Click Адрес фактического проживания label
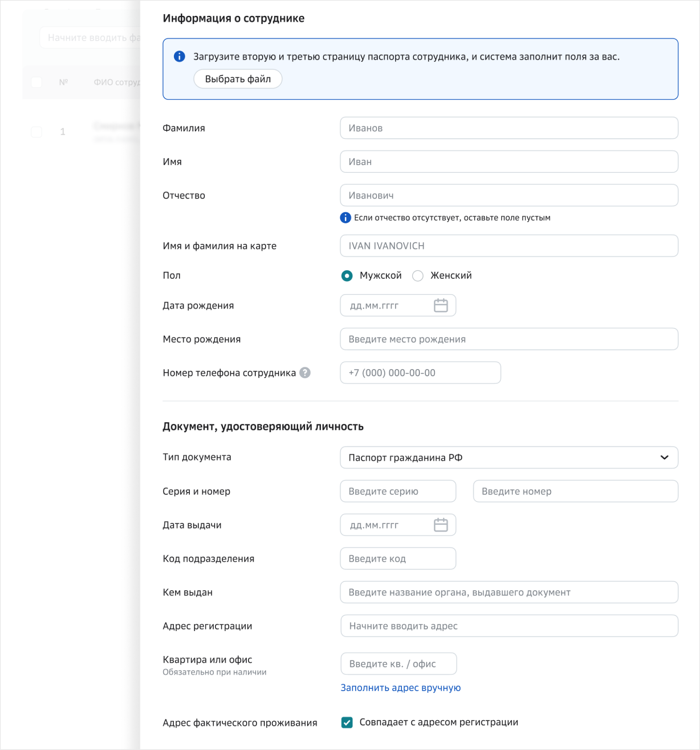This screenshot has width=700, height=750. coord(240,723)
